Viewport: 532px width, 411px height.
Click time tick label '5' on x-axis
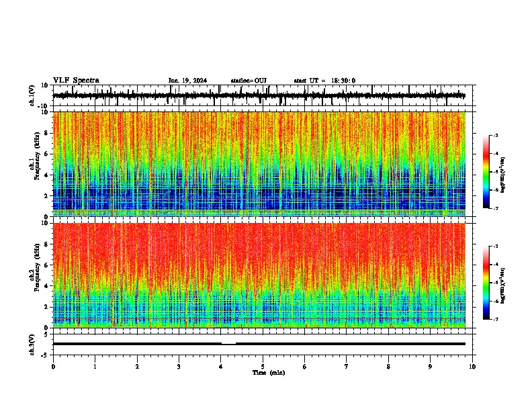tap(263, 367)
